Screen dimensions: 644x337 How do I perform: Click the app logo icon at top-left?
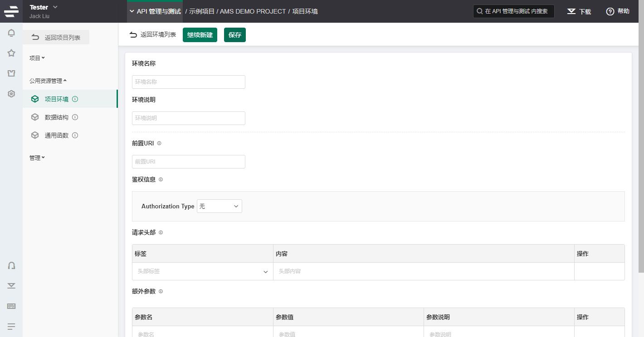pos(11,11)
